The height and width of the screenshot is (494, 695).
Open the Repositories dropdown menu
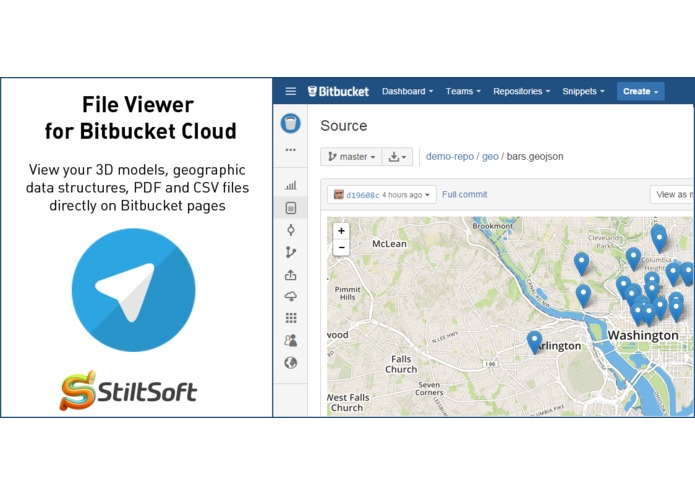click(521, 91)
